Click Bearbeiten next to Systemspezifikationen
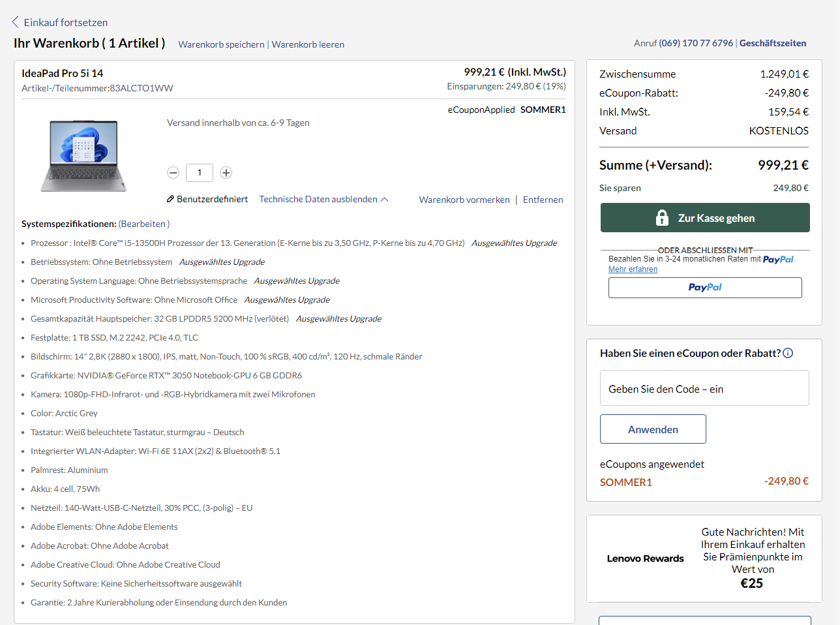 pyautogui.click(x=143, y=224)
